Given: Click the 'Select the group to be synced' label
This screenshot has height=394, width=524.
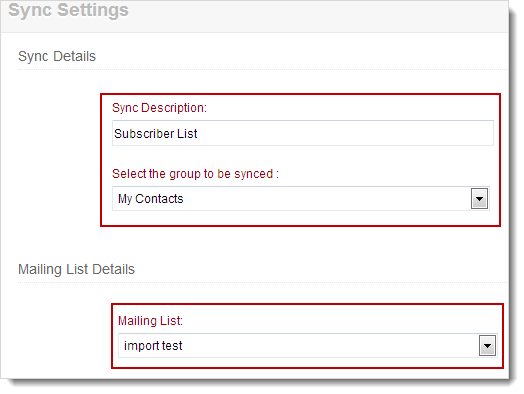Looking at the screenshot, I should pyautogui.click(x=195, y=174).
